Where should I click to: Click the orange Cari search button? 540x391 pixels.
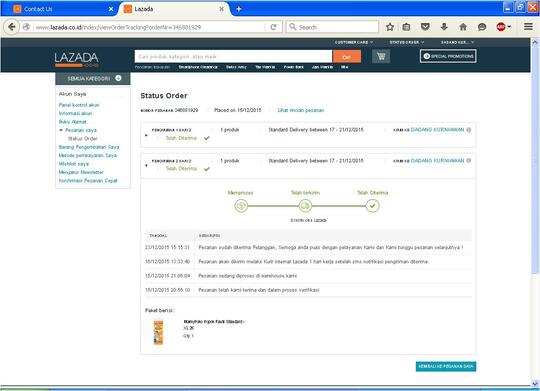click(347, 57)
